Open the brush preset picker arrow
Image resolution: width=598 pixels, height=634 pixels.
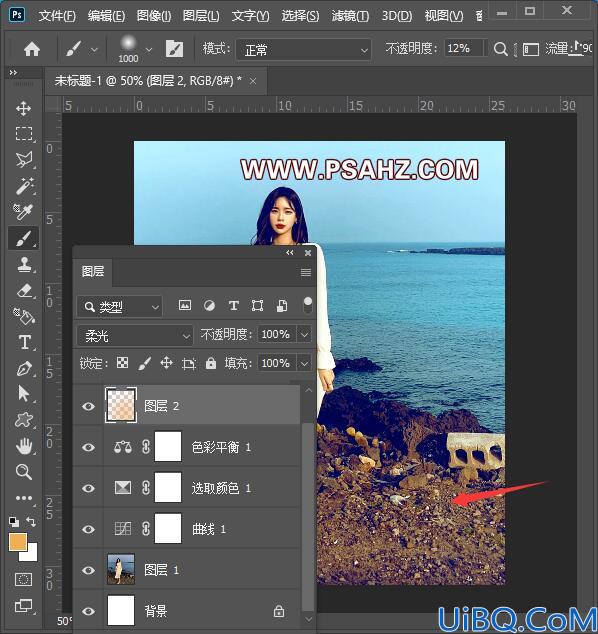click(x=149, y=50)
